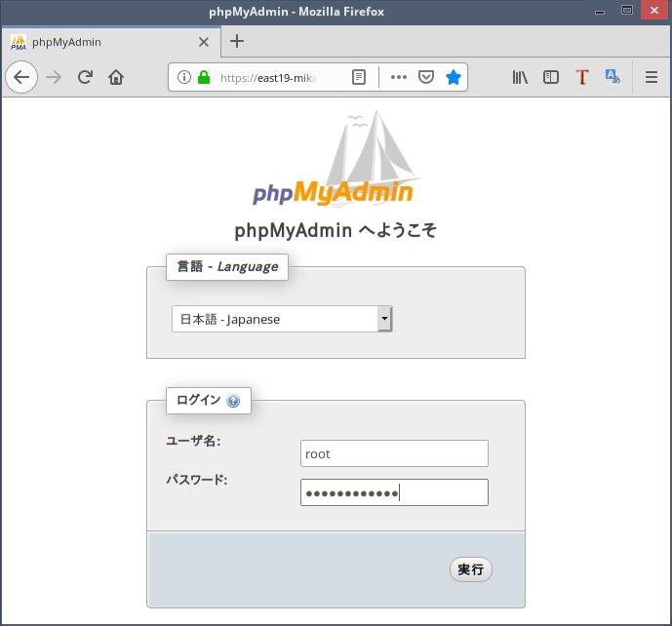Viewport: 672px width, 626px height.
Task: Click the green padlock security icon
Action: click(x=204, y=77)
